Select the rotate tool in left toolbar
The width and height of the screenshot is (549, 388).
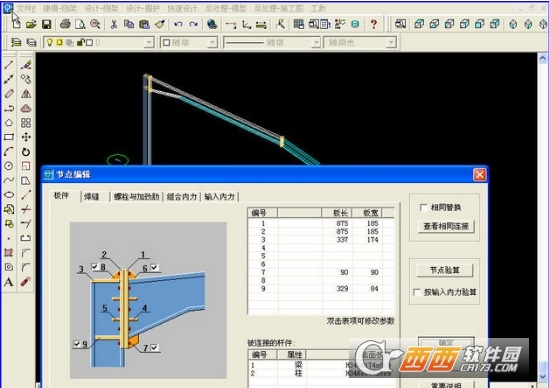tap(26, 152)
